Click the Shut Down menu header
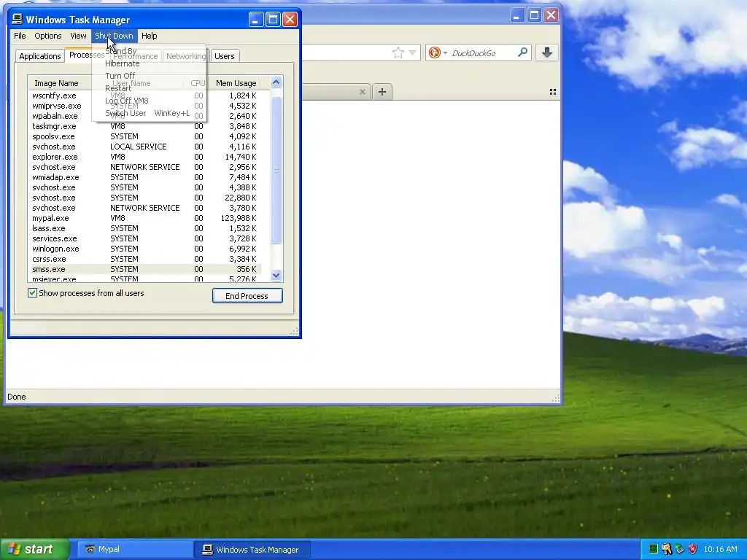This screenshot has width=747, height=560. pos(115,36)
